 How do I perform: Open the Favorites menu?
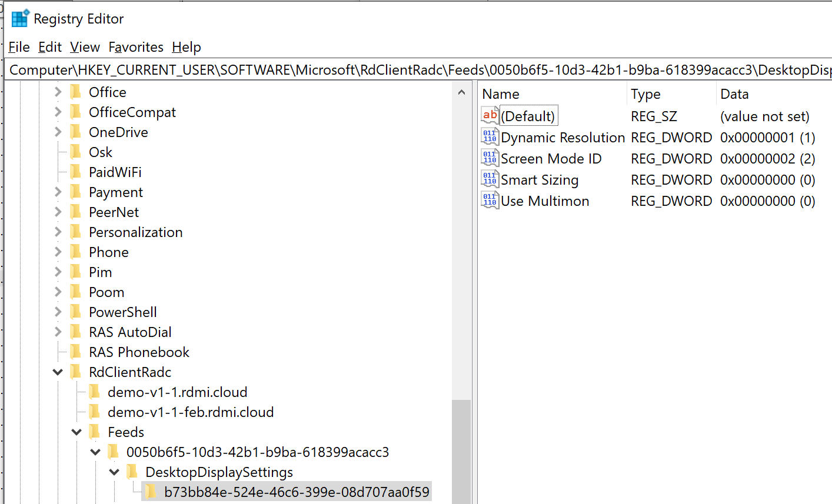(x=136, y=47)
